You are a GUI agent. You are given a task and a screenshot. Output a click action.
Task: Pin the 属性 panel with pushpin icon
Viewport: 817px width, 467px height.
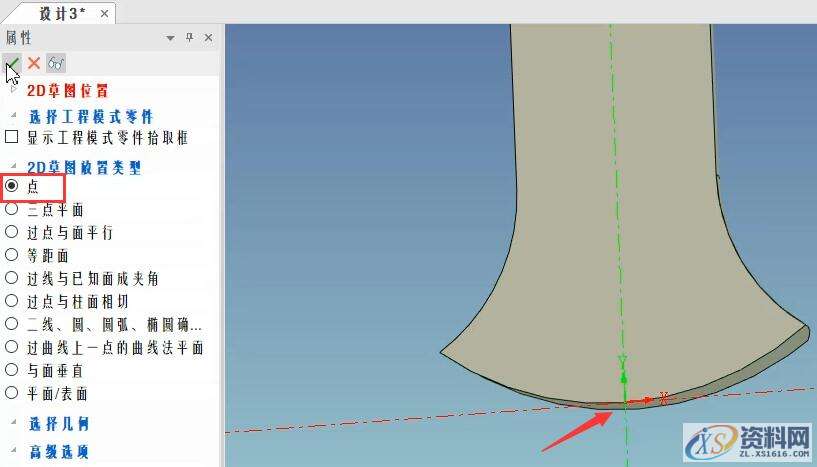pyautogui.click(x=189, y=38)
